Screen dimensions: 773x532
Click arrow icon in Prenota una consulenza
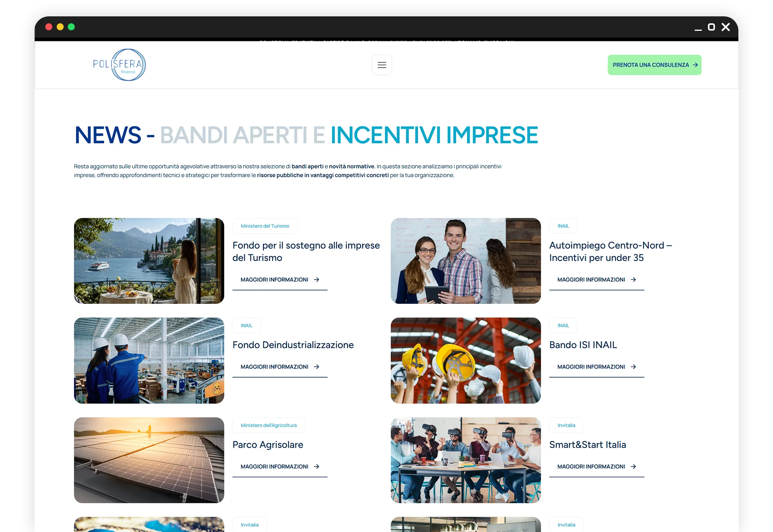point(695,65)
